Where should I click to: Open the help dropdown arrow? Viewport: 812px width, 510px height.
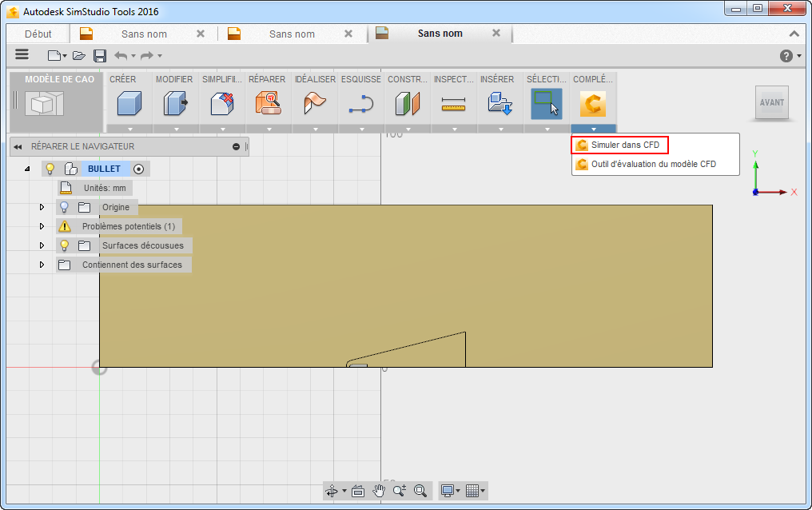tap(799, 56)
